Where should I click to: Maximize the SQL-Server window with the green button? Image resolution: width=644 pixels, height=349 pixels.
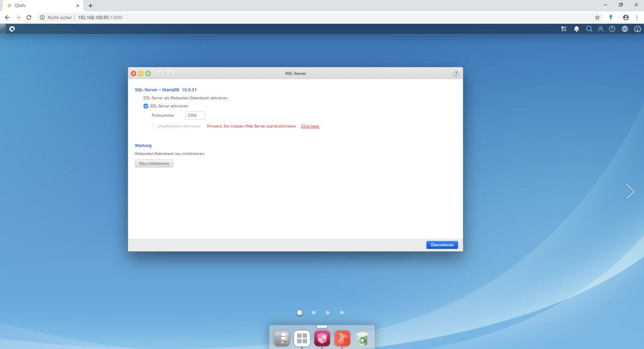pos(148,73)
